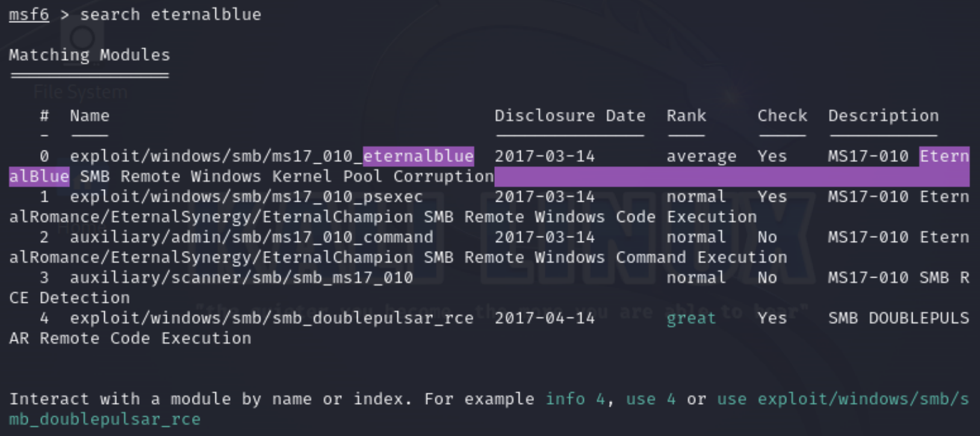Select module path exploit/windows/smb/ms17_010_eternalblue

(x=272, y=157)
